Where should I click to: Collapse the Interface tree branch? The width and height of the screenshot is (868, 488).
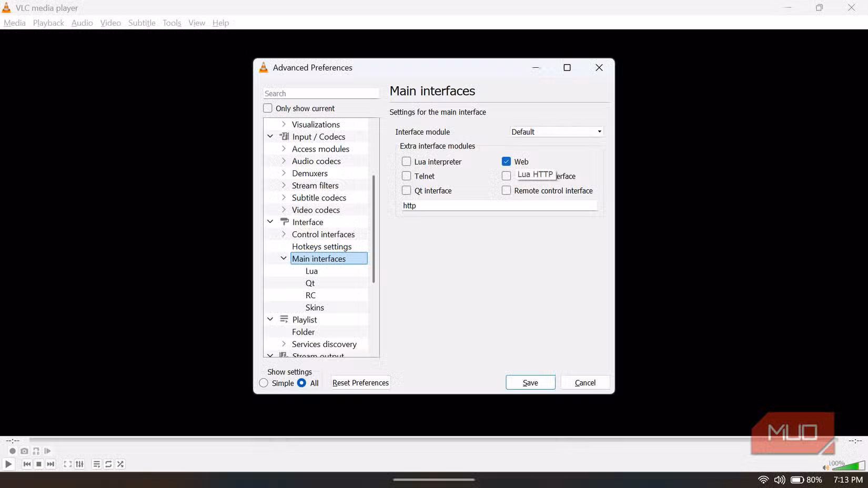click(x=270, y=222)
